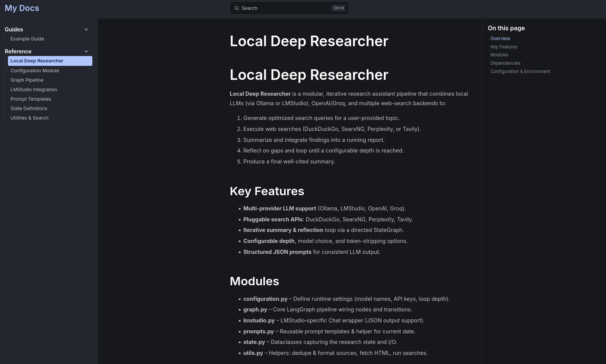This screenshot has width=606, height=364.
Task: Jump to Modules in table of contents
Action: pos(499,55)
